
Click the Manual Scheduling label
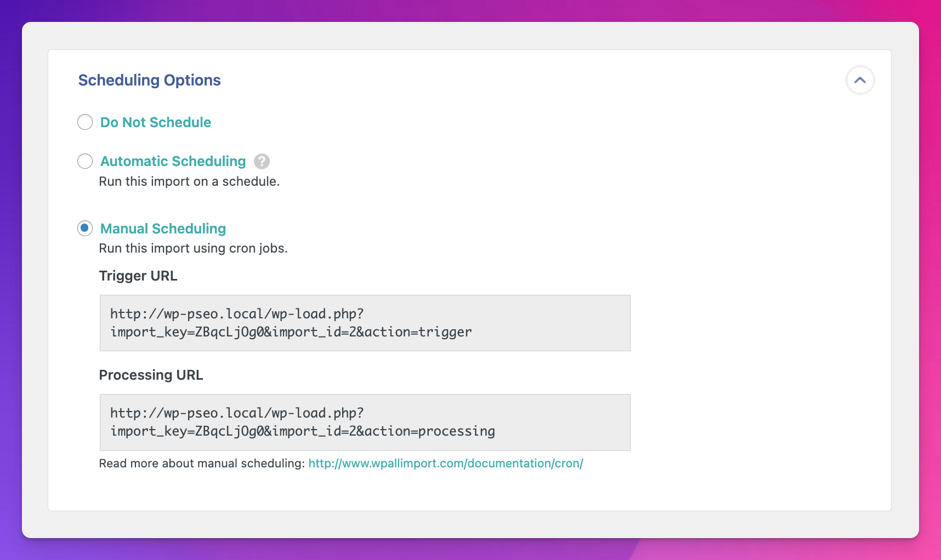pos(163,228)
